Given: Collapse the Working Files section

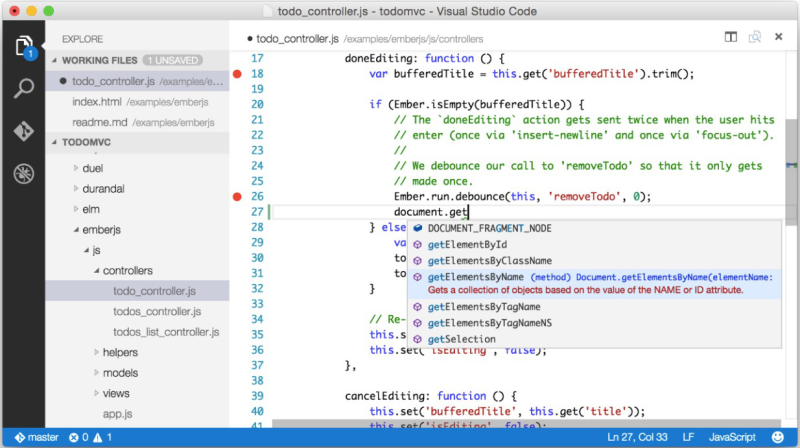Looking at the screenshot, I should point(55,60).
